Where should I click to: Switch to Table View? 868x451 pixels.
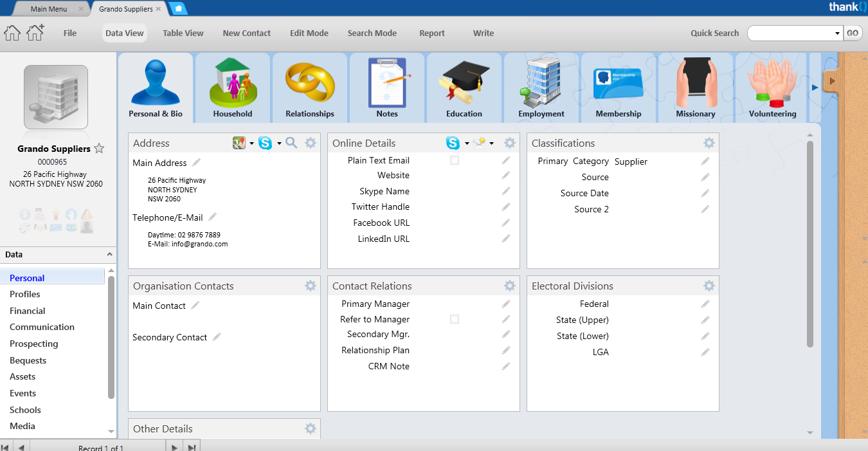pos(183,33)
